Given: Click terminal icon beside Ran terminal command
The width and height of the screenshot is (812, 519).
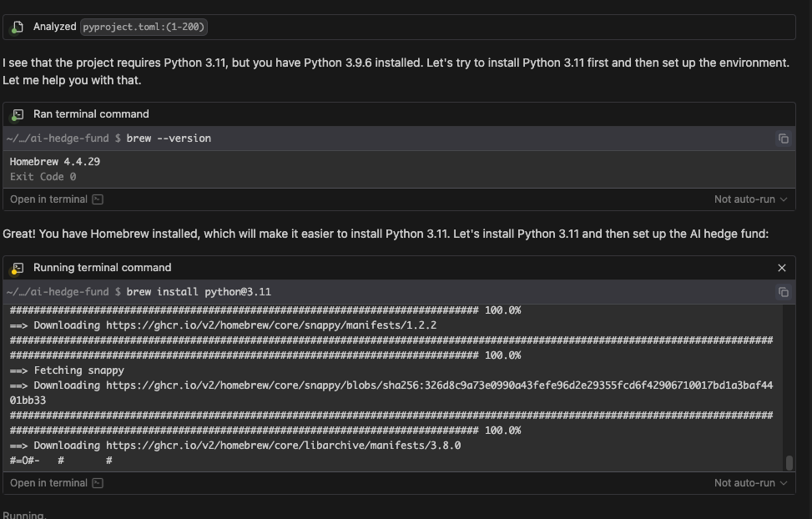Looking at the screenshot, I should pyautogui.click(x=18, y=114).
